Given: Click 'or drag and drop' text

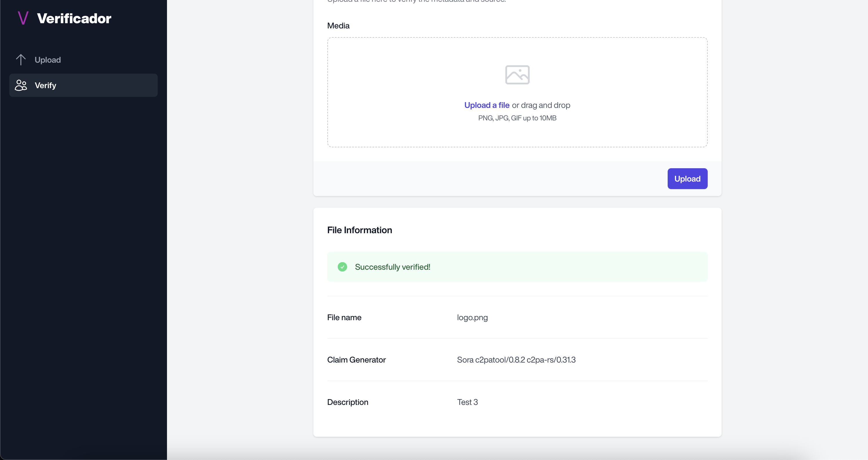Looking at the screenshot, I should 541,105.
